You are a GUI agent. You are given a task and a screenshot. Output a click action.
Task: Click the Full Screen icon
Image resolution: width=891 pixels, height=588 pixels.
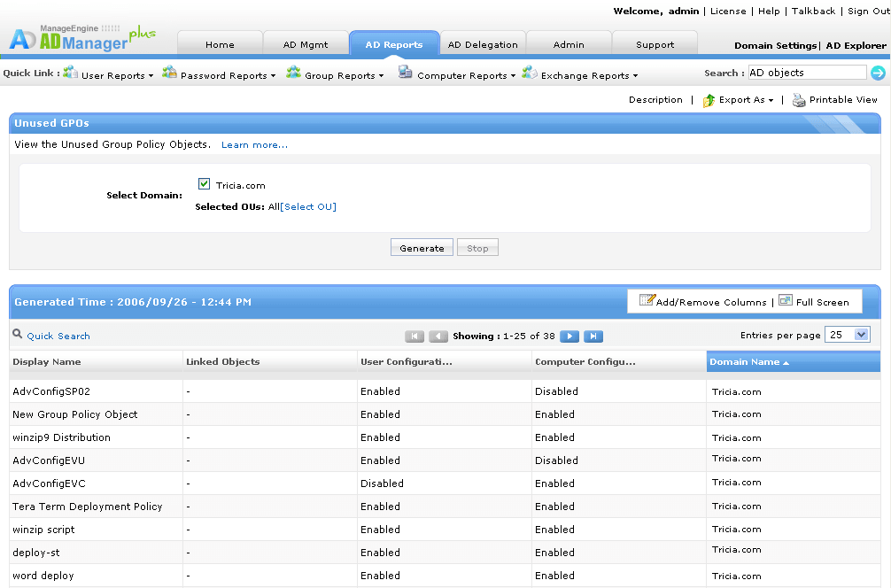pos(786,300)
